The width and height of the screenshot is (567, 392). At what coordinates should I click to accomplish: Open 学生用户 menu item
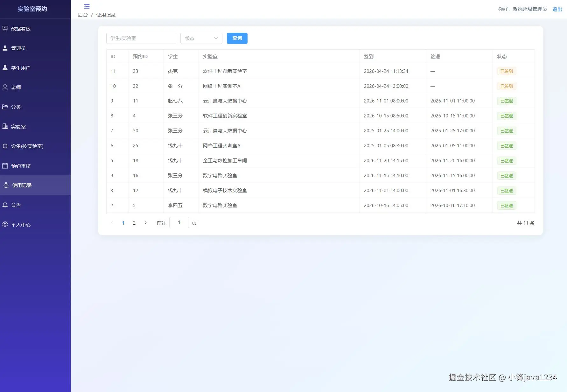tap(35, 68)
